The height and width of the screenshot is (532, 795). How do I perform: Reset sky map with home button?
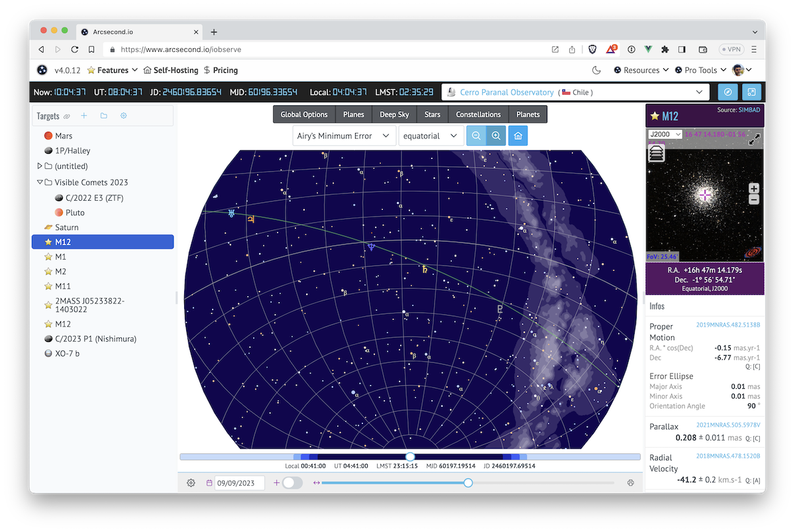[517, 136]
